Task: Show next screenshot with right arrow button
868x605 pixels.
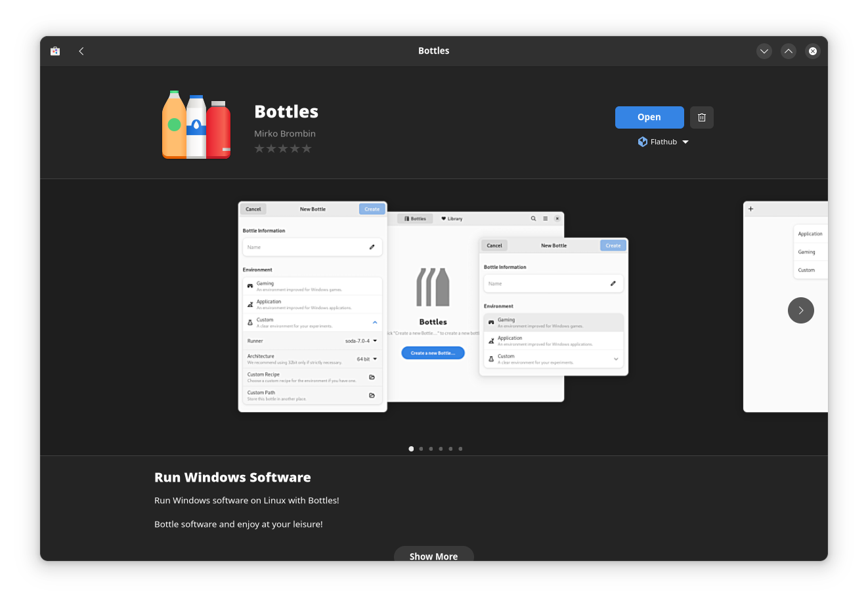Action: tap(801, 310)
